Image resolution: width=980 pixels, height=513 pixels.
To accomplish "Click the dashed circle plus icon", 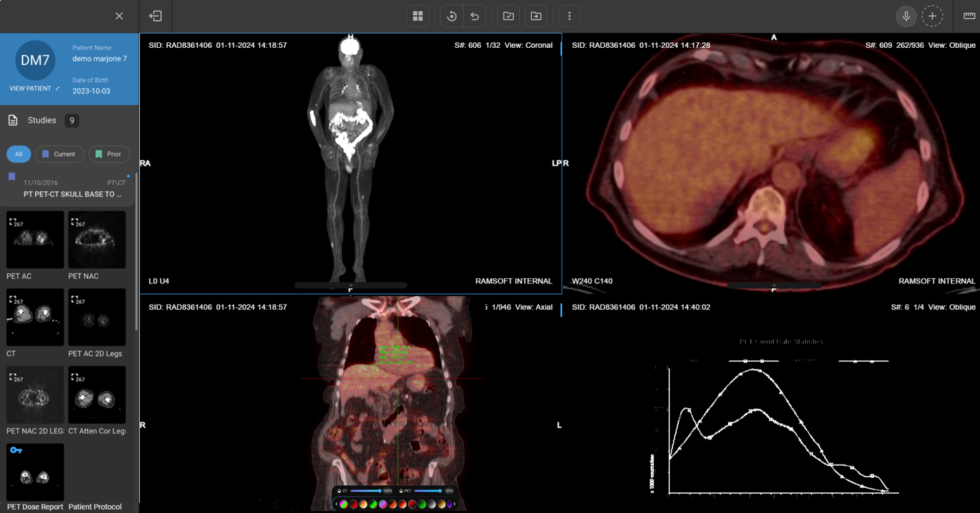I will (x=932, y=16).
